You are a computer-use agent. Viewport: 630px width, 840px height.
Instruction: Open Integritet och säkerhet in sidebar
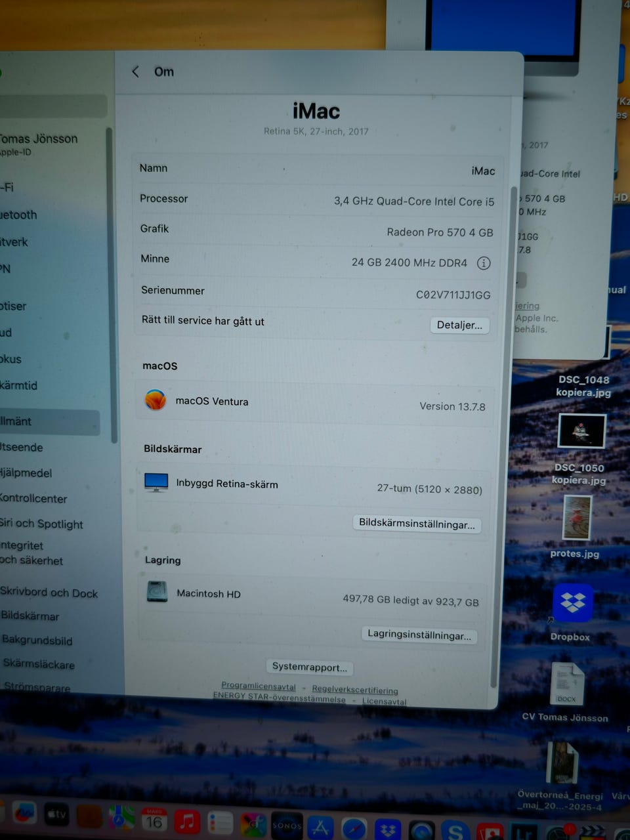click(x=32, y=553)
